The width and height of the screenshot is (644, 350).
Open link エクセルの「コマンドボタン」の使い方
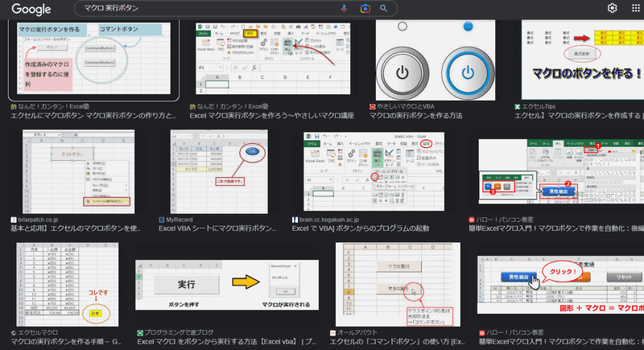(x=398, y=341)
